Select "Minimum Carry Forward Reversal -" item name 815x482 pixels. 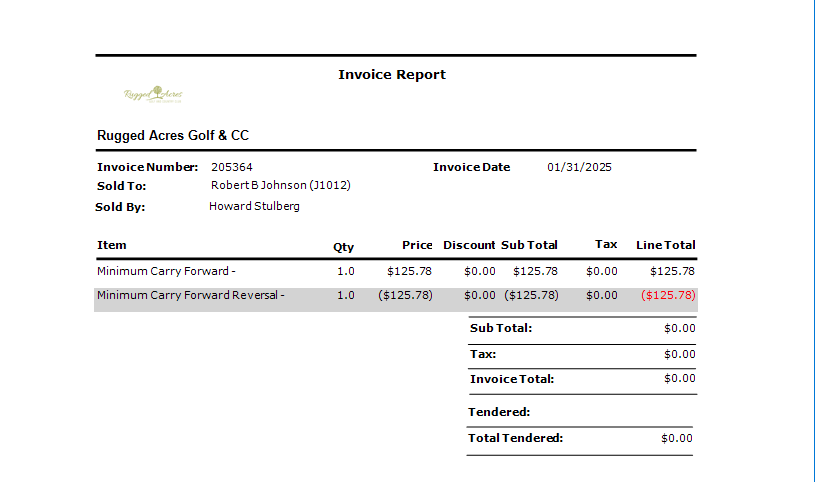pos(191,295)
